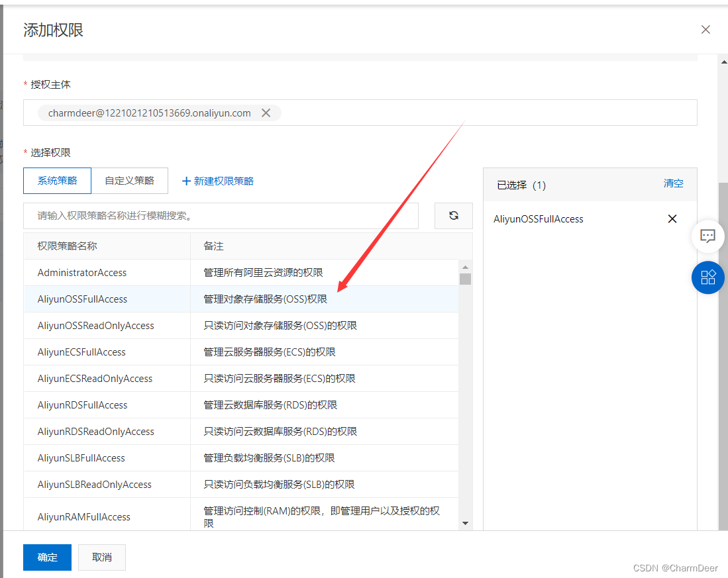Select the AdministratorAccess policy row
Screen dimensions: 728x578
coord(241,272)
